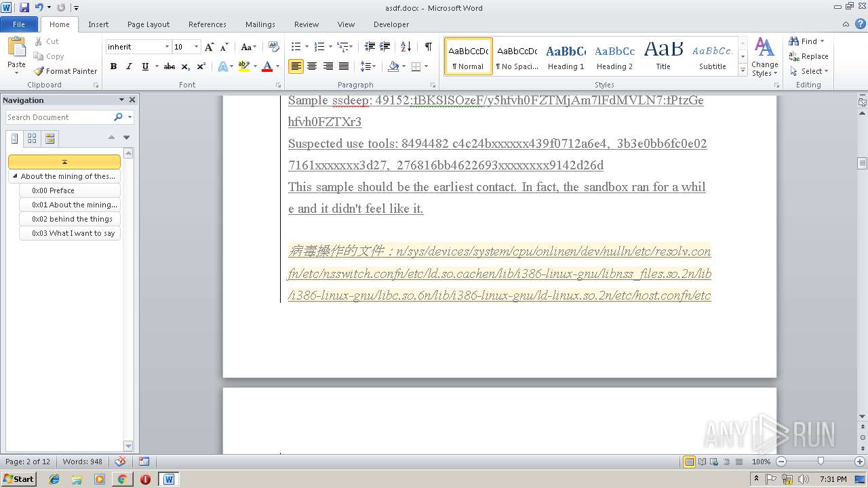868x488 pixels.
Task: Clear formatting of selected text
Action: [274, 47]
